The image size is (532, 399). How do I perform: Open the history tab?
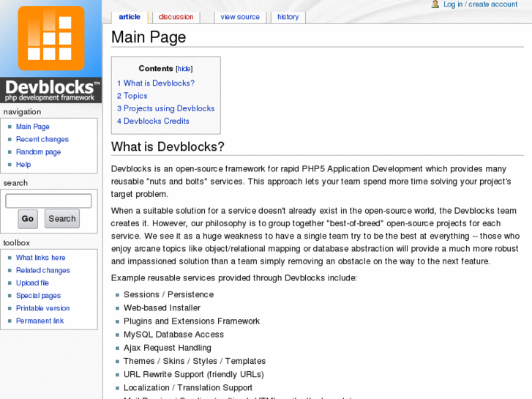[288, 17]
